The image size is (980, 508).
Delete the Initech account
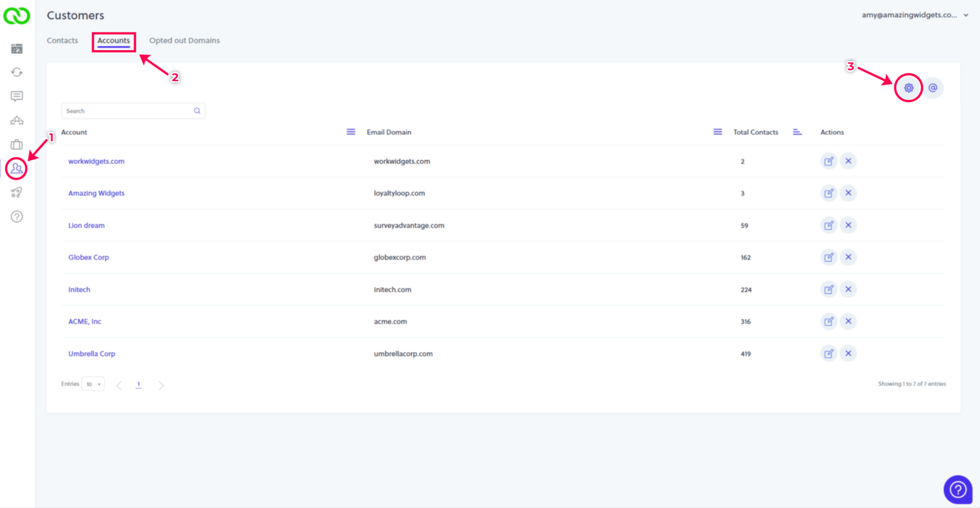coord(848,289)
